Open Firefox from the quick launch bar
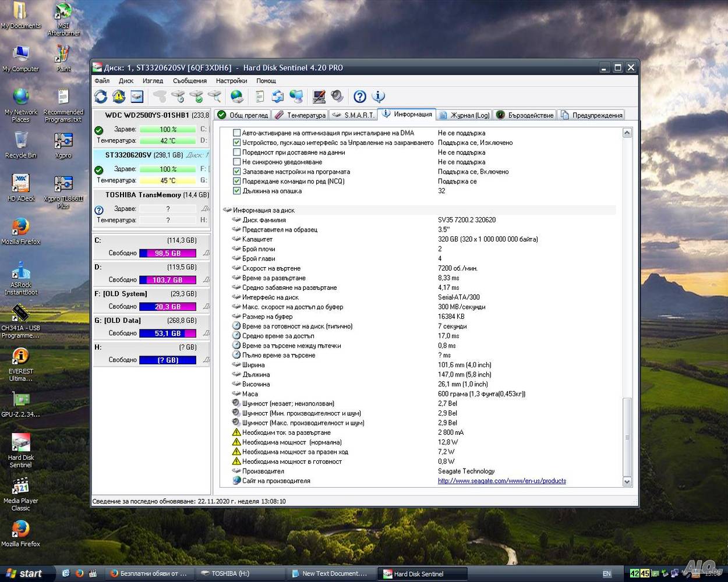This screenshot has width=728, height=582. click(x=79, y=573)
